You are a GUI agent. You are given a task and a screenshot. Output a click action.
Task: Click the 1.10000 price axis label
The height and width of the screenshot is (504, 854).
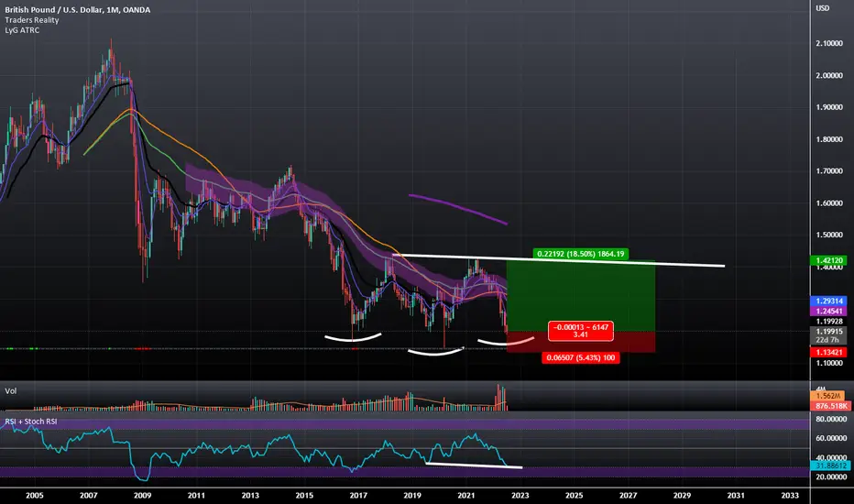tap(829, 363)
